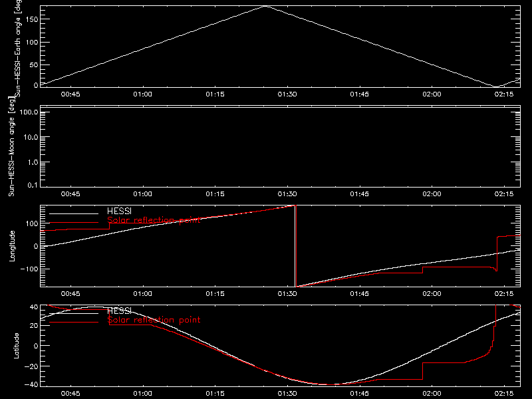Pick 01:30 time label under Longitude plot
The image size is (532, 399).
(x=287, y=293)
